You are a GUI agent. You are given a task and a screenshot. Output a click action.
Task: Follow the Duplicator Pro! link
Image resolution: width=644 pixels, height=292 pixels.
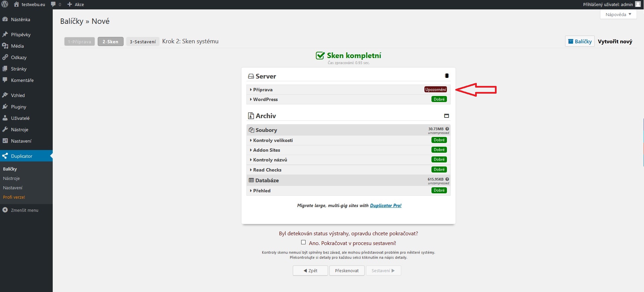click(x=385, y=205)
